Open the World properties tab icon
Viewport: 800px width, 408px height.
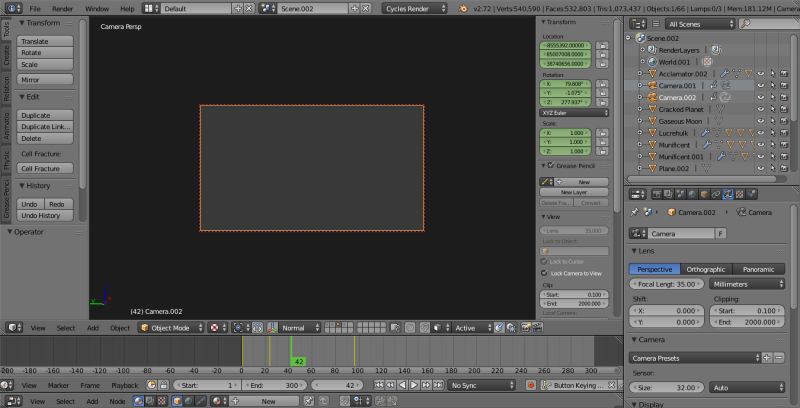click(692, 194)
